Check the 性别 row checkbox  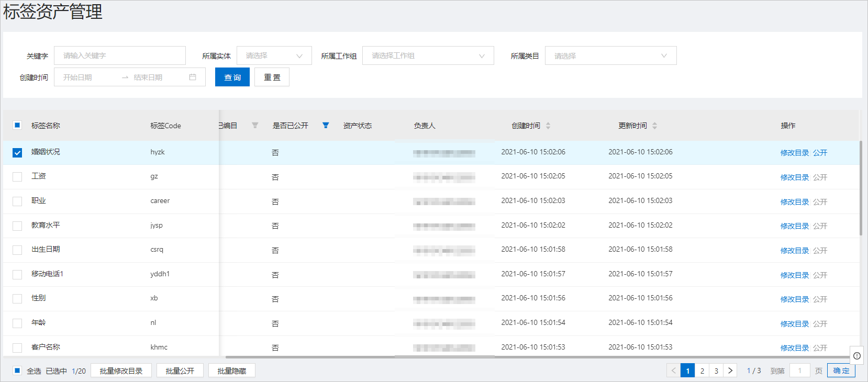[17, 299]
